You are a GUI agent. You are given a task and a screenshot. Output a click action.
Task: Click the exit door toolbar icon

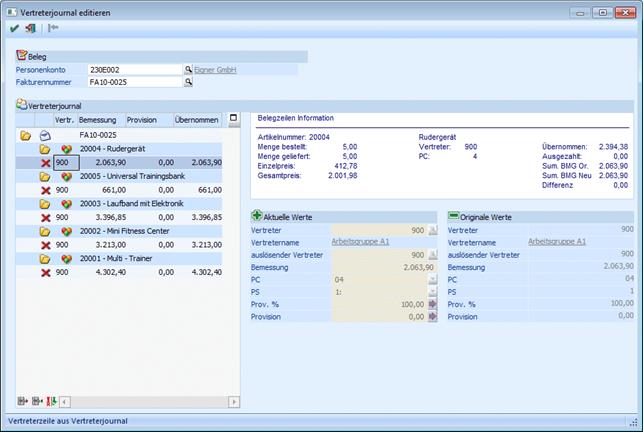(30, 28)
